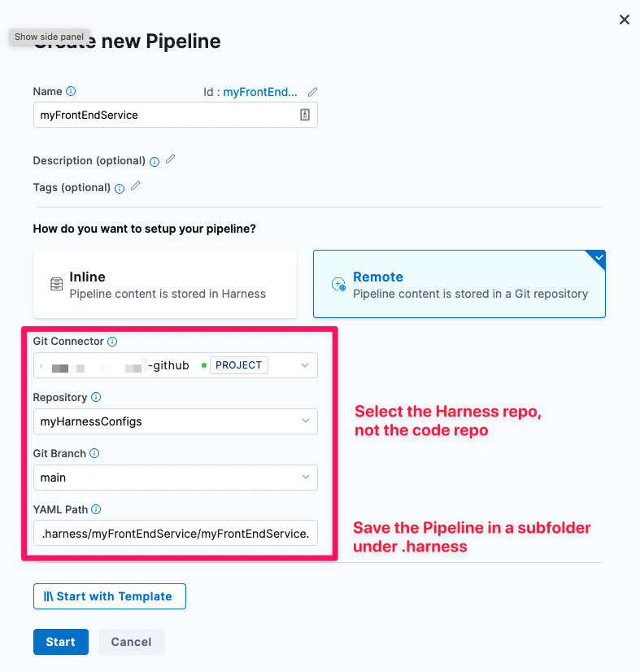
Task: Edit the pipeline Id with pencil icon
Action: [x=313, y=92]
